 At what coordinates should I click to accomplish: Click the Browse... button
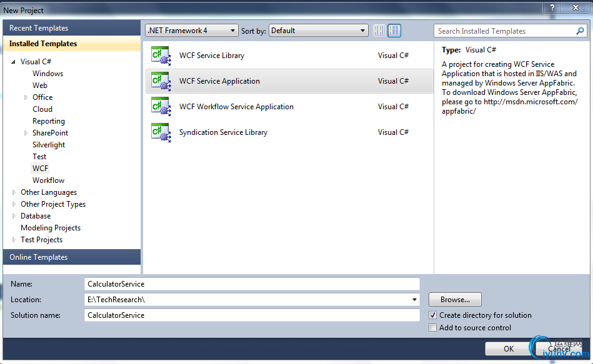(x=455, y=299)
